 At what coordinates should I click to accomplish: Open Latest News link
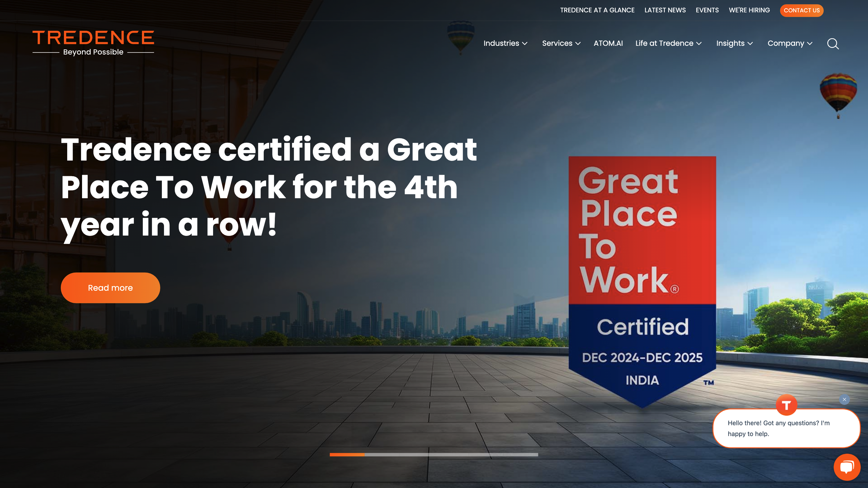click(x=665, y=10)
